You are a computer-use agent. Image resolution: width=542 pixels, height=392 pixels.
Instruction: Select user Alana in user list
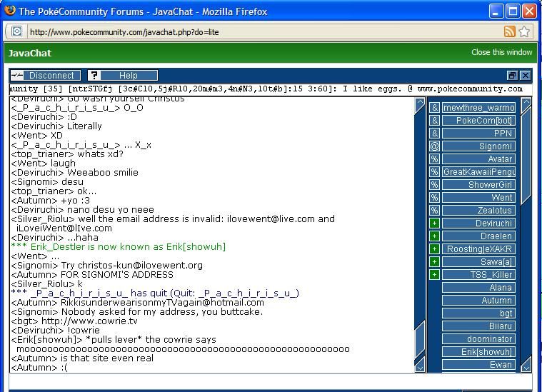(478, 287)
